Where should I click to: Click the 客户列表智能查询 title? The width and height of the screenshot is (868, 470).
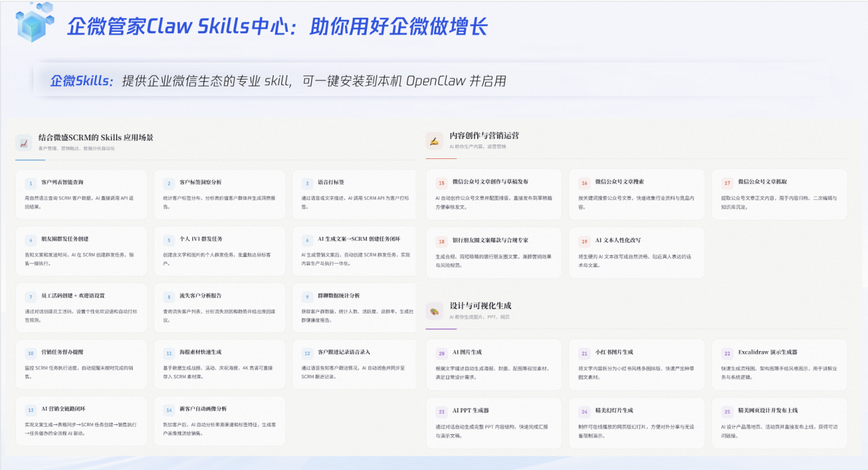[63, 182]
